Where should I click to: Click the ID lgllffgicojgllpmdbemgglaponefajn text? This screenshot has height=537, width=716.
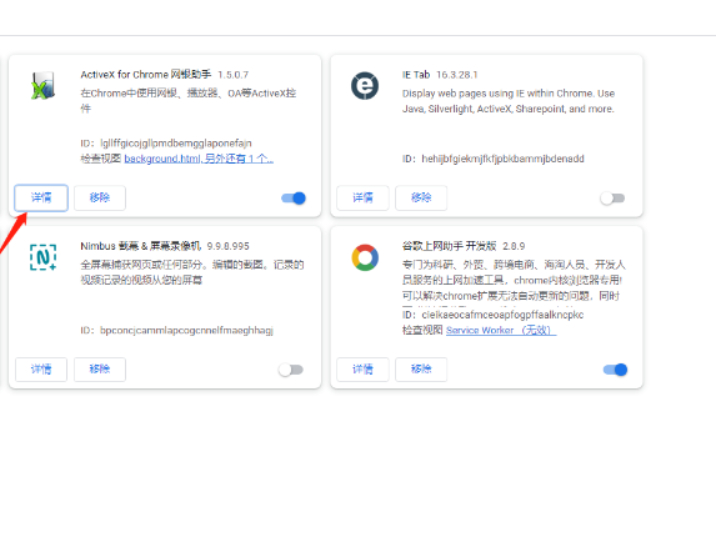(x=166, y=143)
